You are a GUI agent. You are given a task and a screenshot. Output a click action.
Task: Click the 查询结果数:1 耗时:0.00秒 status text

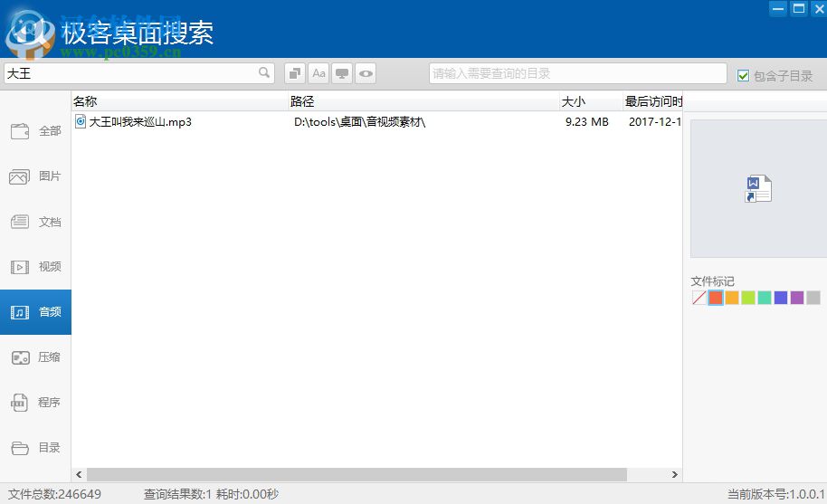pos(211,494)
